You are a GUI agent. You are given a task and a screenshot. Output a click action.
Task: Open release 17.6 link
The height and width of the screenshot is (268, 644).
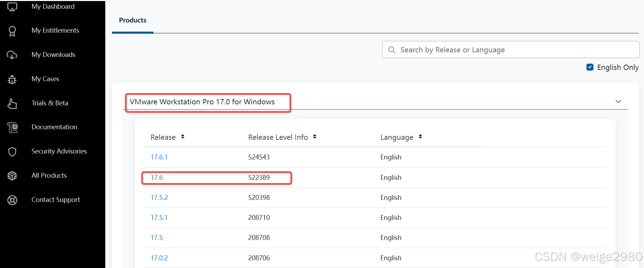click(x=157, y=178)
